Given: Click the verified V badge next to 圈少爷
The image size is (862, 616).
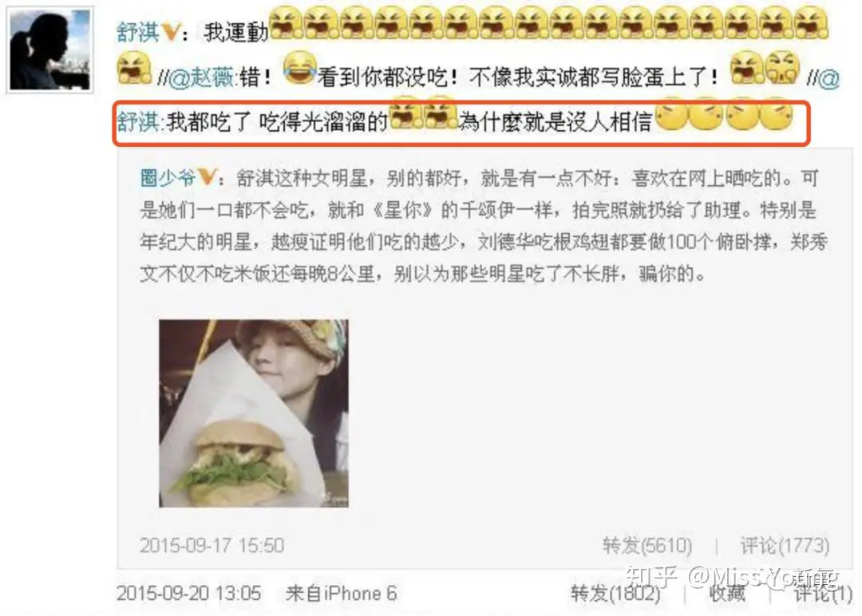Looking at the screenshot, I should coord(206,177).
